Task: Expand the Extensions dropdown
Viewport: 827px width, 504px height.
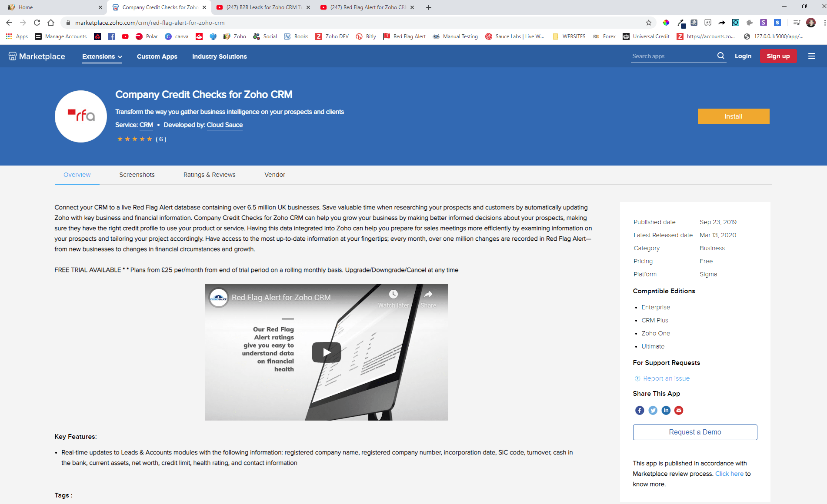Action: 102,56
